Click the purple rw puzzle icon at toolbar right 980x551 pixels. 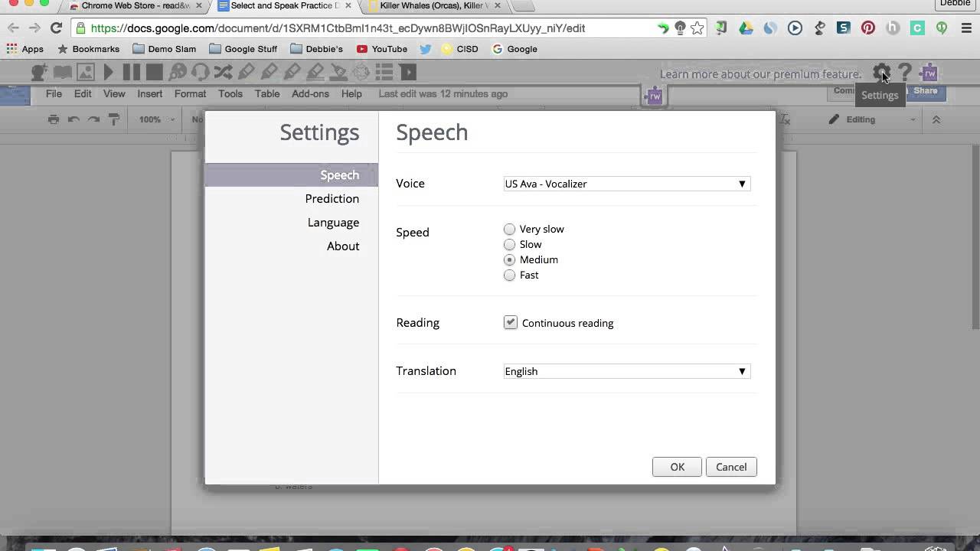point(929,73)
